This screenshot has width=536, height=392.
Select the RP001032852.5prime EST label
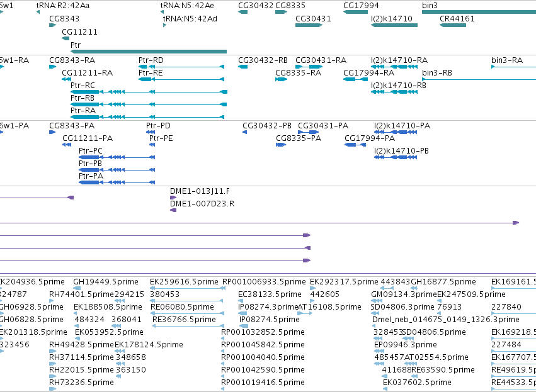coord(263,332)
